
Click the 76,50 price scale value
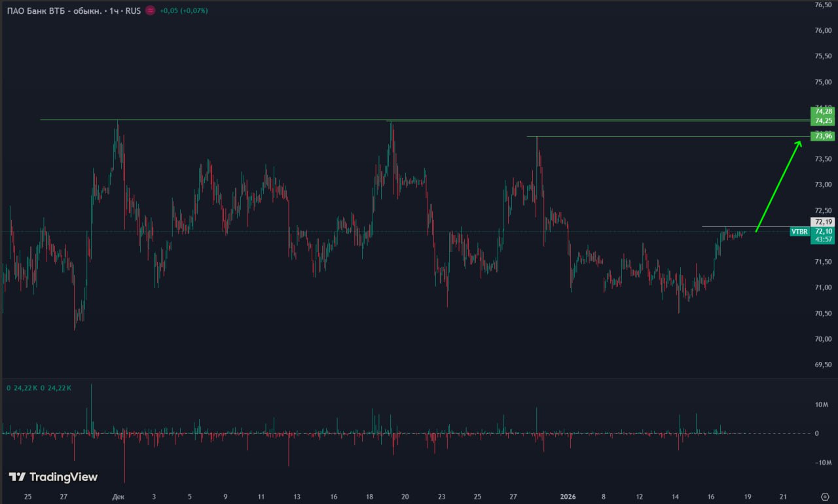(823, 5)
